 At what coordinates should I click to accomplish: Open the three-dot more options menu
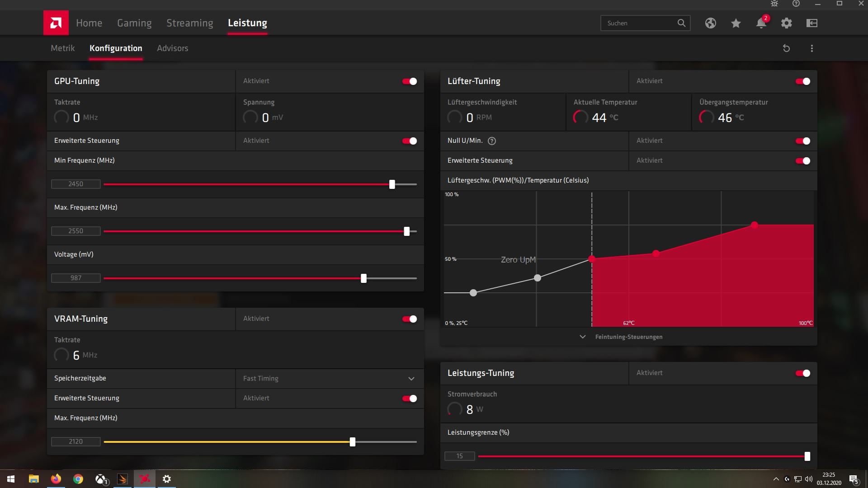(x=811, y=48)
